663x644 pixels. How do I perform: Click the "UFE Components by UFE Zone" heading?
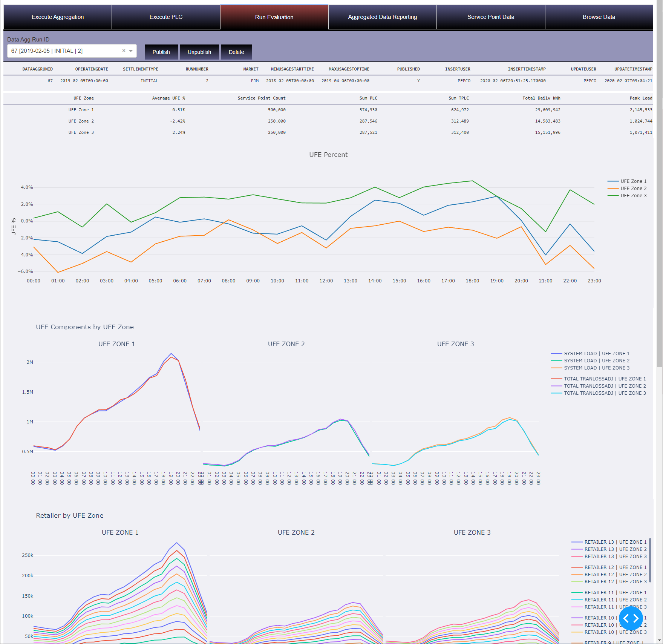pos(85,327)
